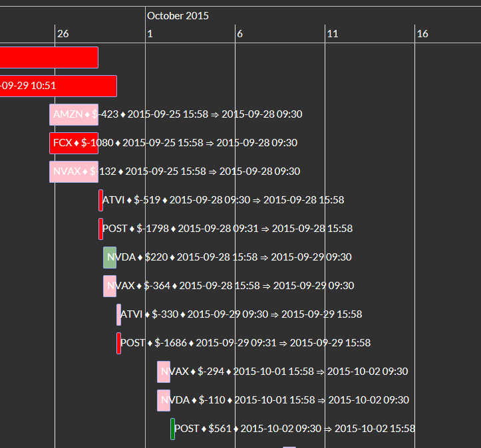Click the October 2015 month label
Viewport: 481px width, 448px height.
178,16
